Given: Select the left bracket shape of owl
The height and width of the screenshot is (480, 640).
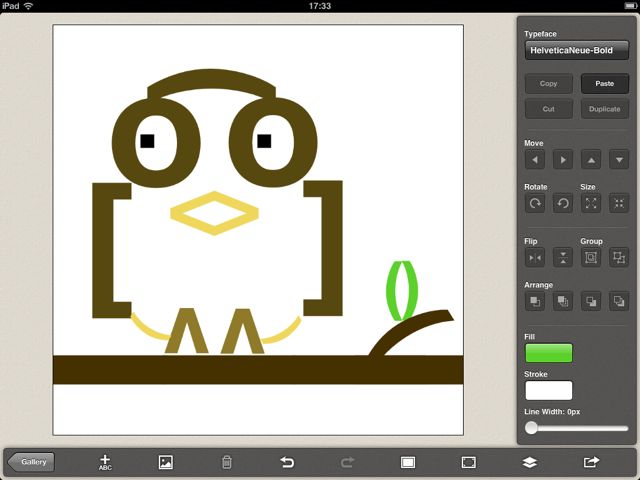Looking at the screenshot, I should coord(102,250).
